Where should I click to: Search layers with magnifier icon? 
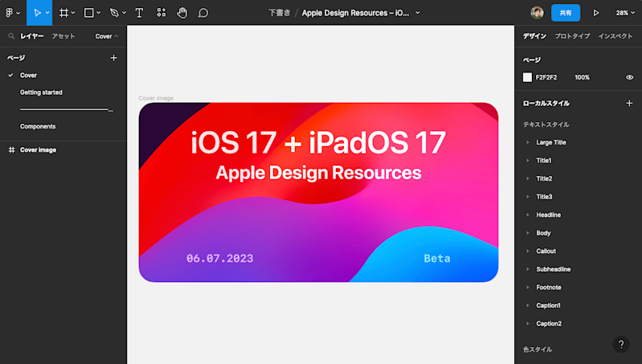tap(11, 36)
